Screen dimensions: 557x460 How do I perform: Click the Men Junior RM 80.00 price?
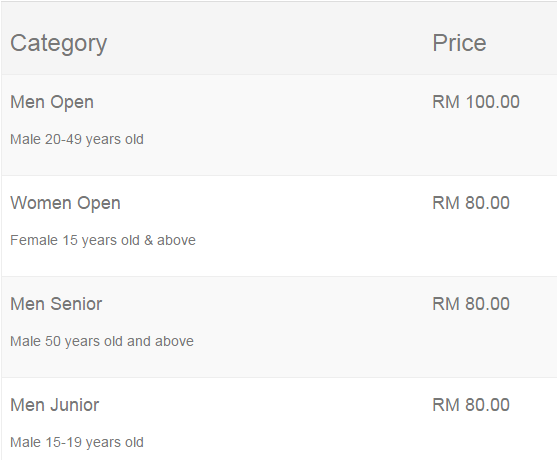click(x=471, y=405)
